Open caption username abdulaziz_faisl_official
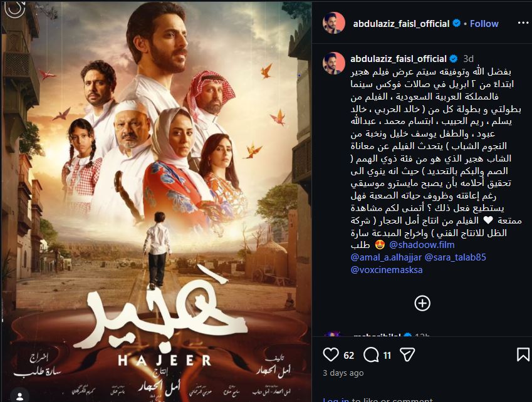This screenshot has width=532, height=402. coord(399,59)
